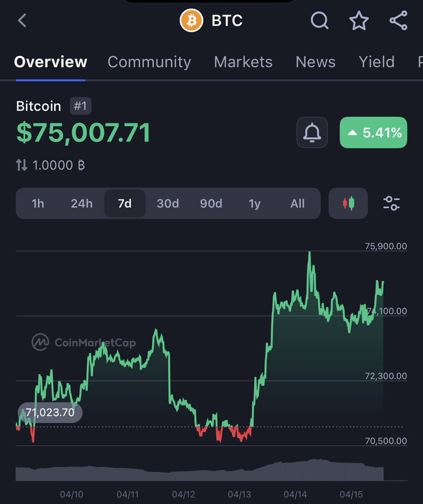Tap the 04/15 date label

(352, 494)
